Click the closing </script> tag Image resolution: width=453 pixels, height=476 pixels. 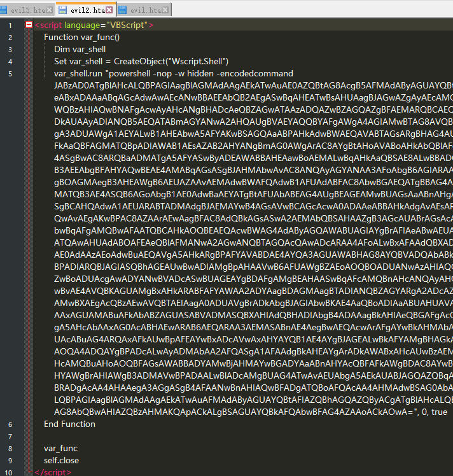tap(53, 472)
